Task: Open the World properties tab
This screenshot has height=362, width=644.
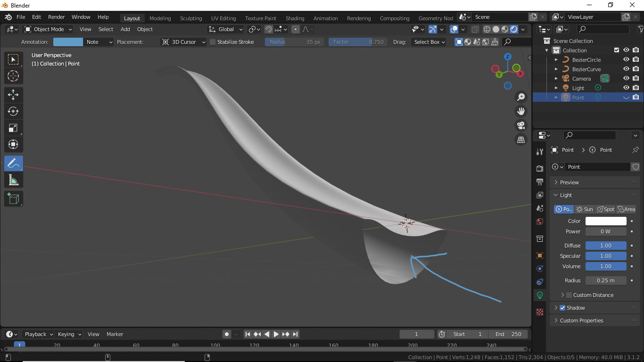Action: pos(540,221)
